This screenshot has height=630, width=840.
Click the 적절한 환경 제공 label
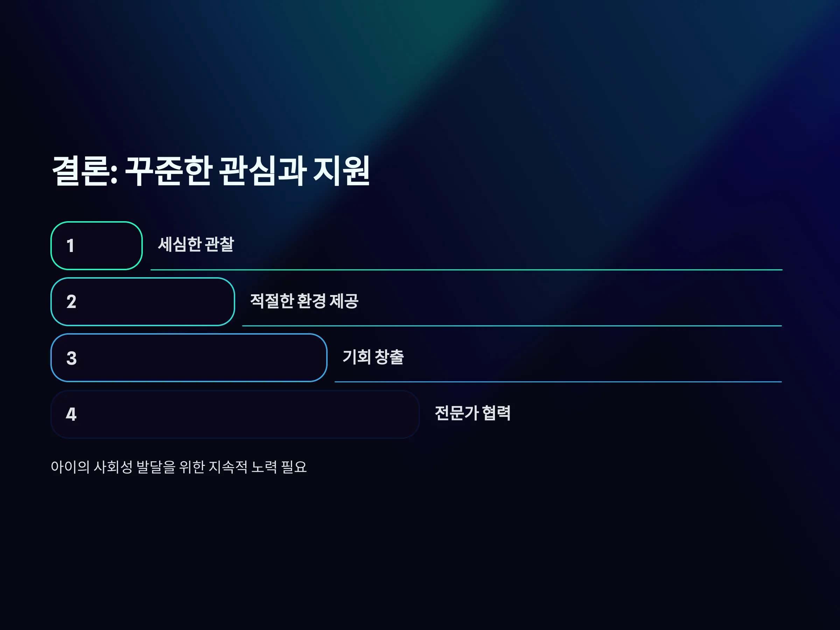304,301
